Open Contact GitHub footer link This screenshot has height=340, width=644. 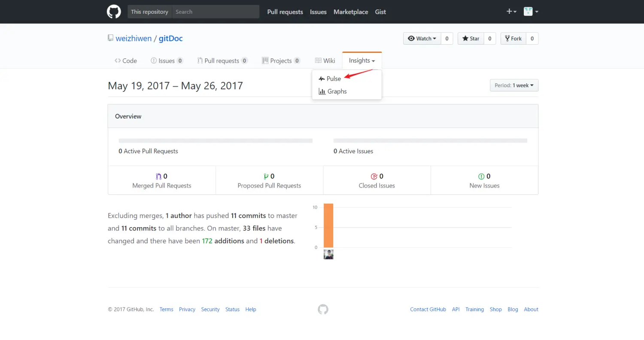428,309
